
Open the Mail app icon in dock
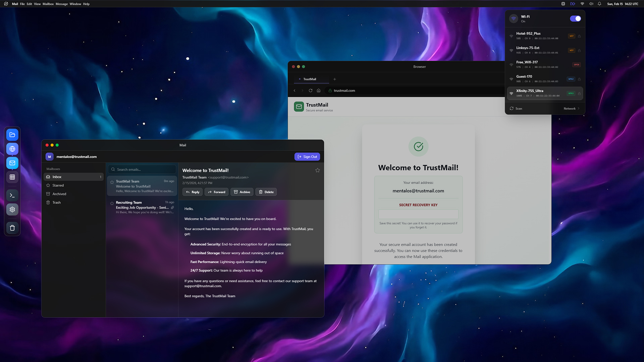click(12, 163)
